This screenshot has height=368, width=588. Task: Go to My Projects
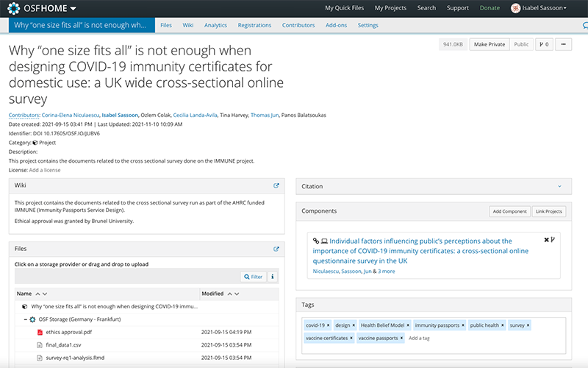point(390,8)
